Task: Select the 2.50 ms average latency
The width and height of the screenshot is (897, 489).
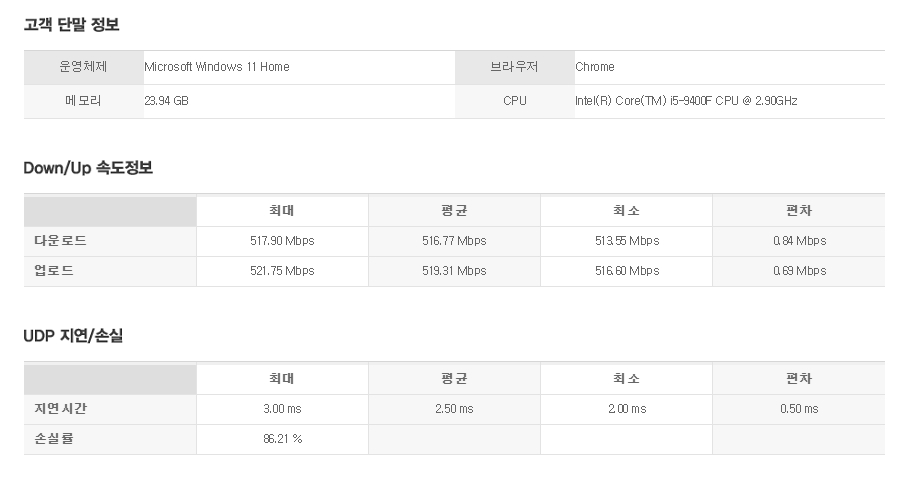Action: [x=454, y=409]
